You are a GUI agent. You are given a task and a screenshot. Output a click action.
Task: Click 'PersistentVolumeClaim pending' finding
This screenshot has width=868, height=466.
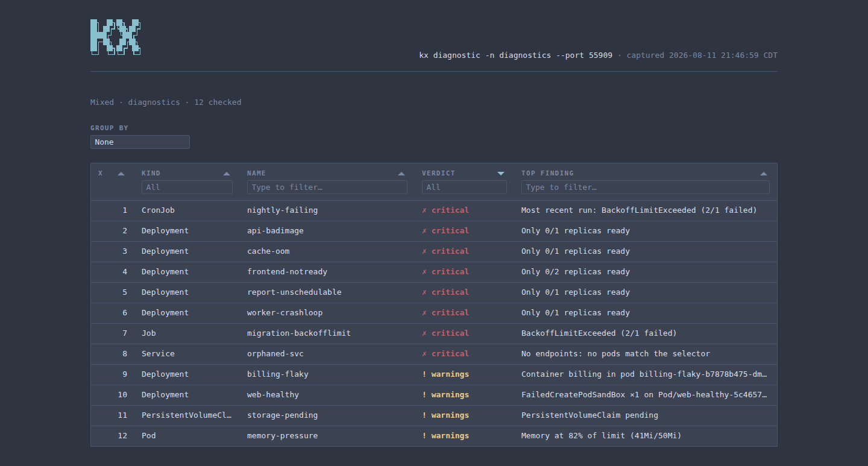[x=590, y=415]
